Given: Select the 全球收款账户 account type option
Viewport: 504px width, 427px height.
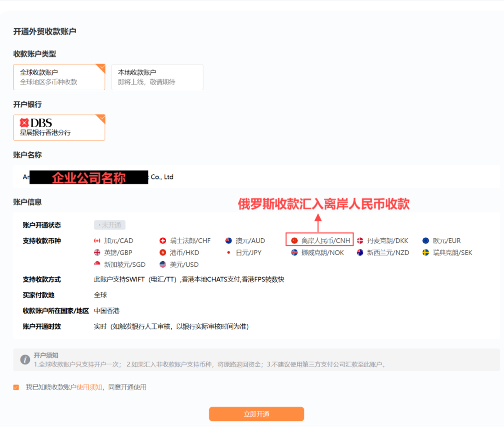Looking at the screenshot, I should pyautogui.click(x=59, y=77).
